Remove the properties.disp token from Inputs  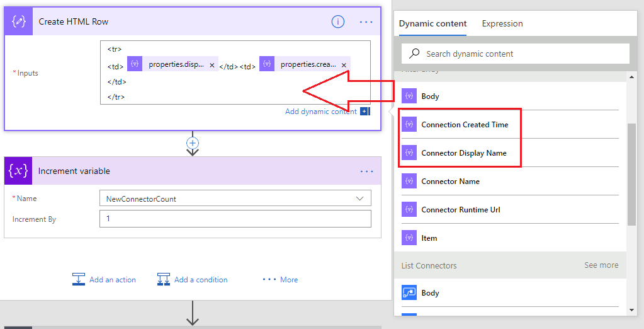[x=212, y=65]
